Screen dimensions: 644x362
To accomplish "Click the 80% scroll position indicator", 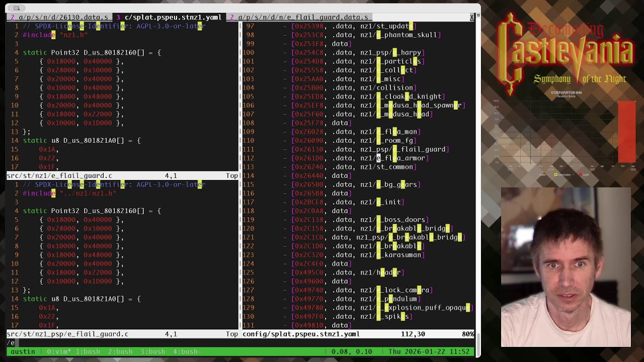I will coord(468,334).
